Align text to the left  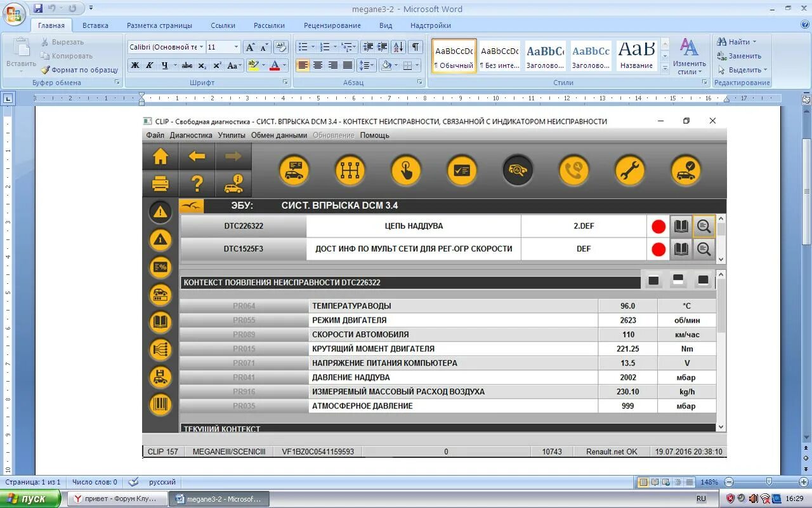[303, 65]
